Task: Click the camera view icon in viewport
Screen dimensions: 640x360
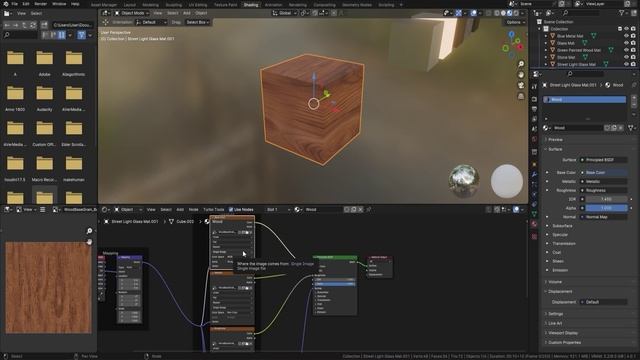Action: (x=521, y=85)
